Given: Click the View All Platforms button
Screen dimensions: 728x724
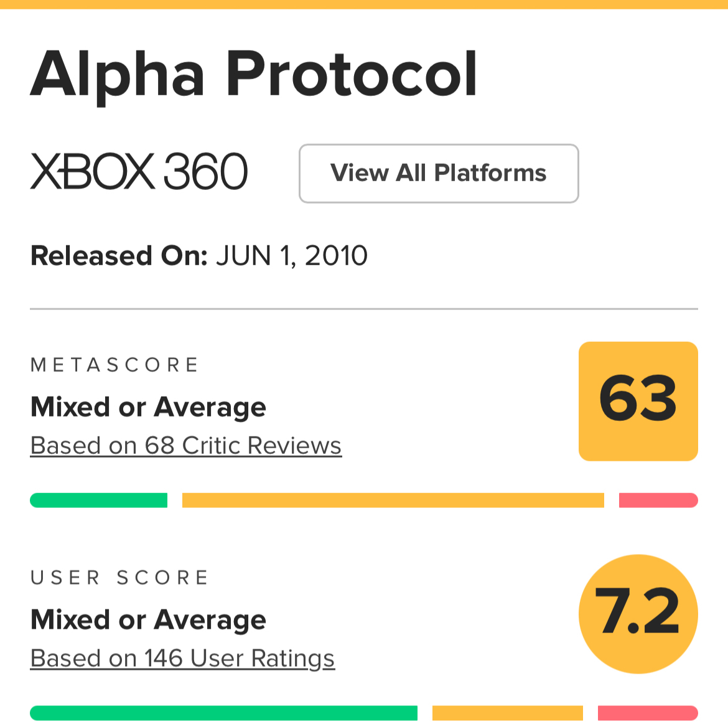Looking at the screenshot, I should click(439, 174).
